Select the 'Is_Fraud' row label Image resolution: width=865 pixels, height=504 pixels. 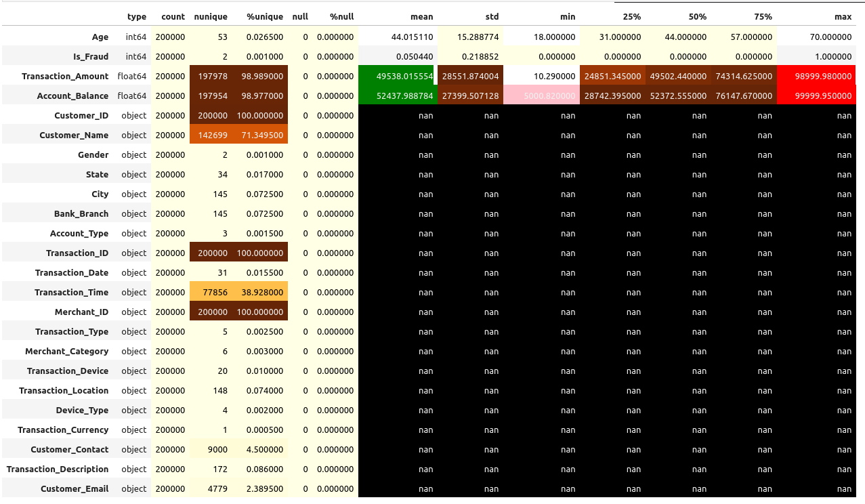pyautogui.click(x=91, y=56)
